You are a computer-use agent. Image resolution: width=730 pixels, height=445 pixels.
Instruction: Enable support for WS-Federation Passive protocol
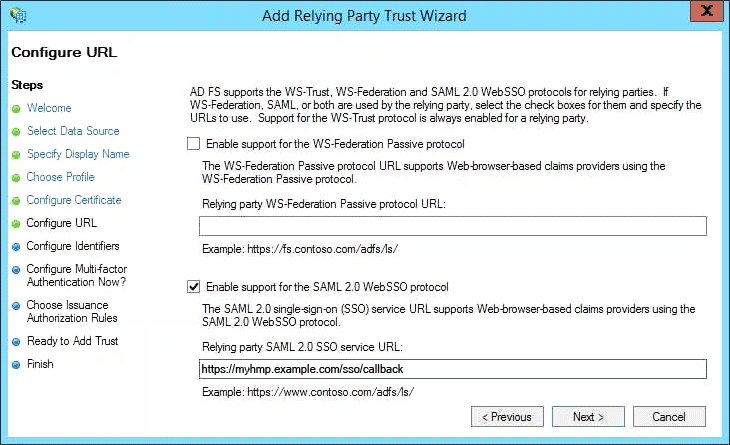tap(194, 144)
